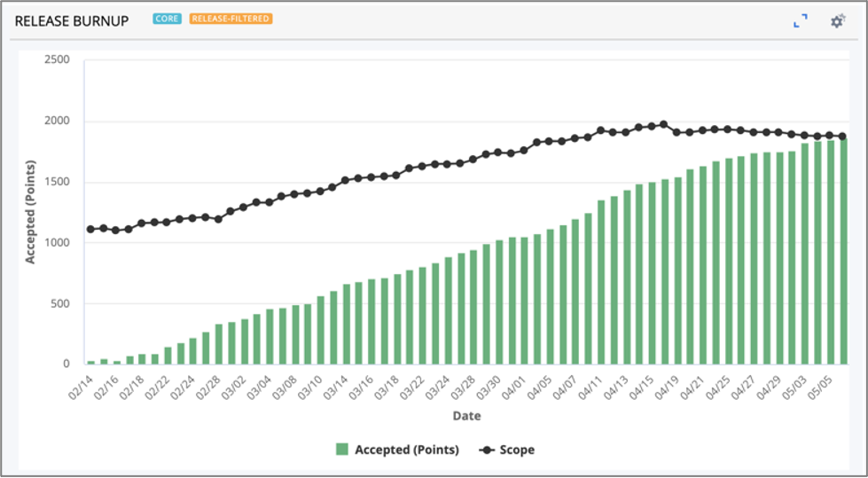The height and width of the screenshot is (478, 868).
Task: Click the green Accepted legend swatch
Action: point(342,450)
